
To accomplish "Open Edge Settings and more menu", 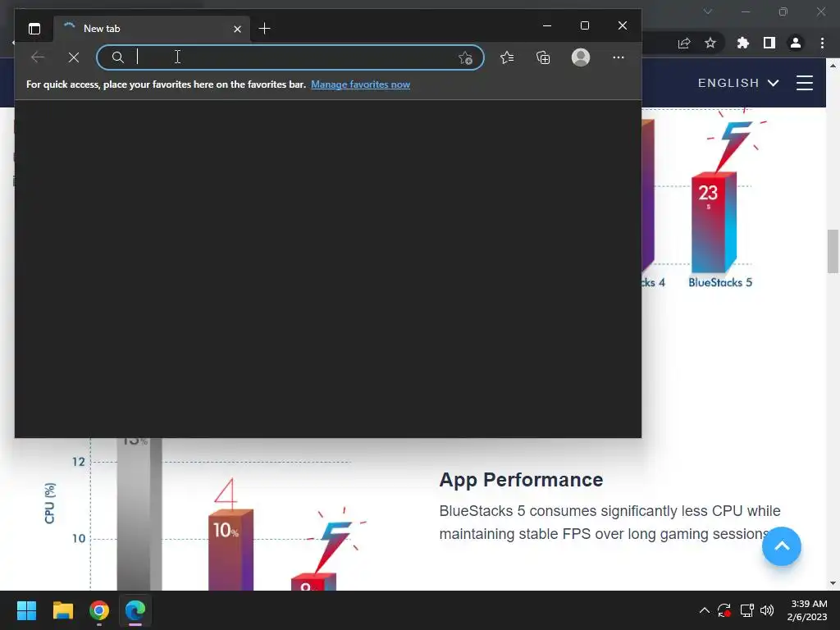I will tap(619, 57).
